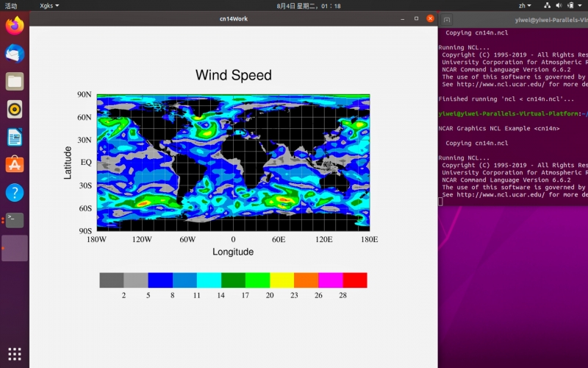The width and height of the screenshot is (588, 368).
Task: Open LibreOffice Writer from the dock
Action: pos(15,137)
